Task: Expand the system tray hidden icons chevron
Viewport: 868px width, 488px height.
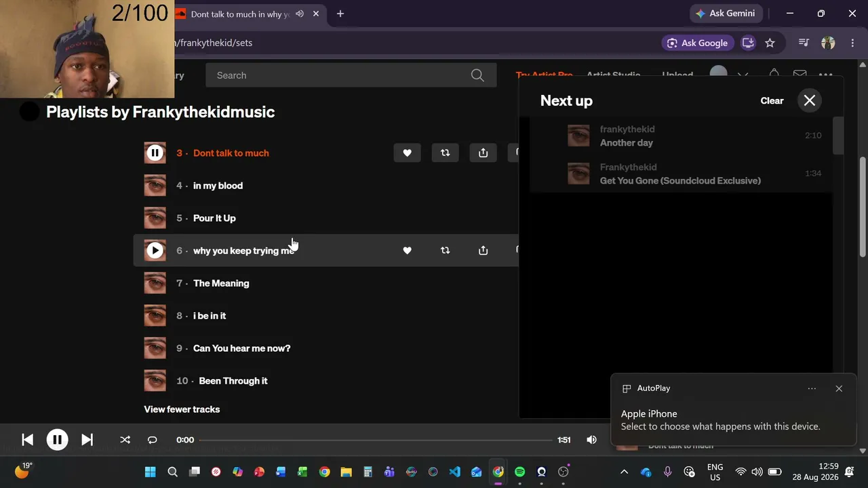Action: (x=624, y=472)
